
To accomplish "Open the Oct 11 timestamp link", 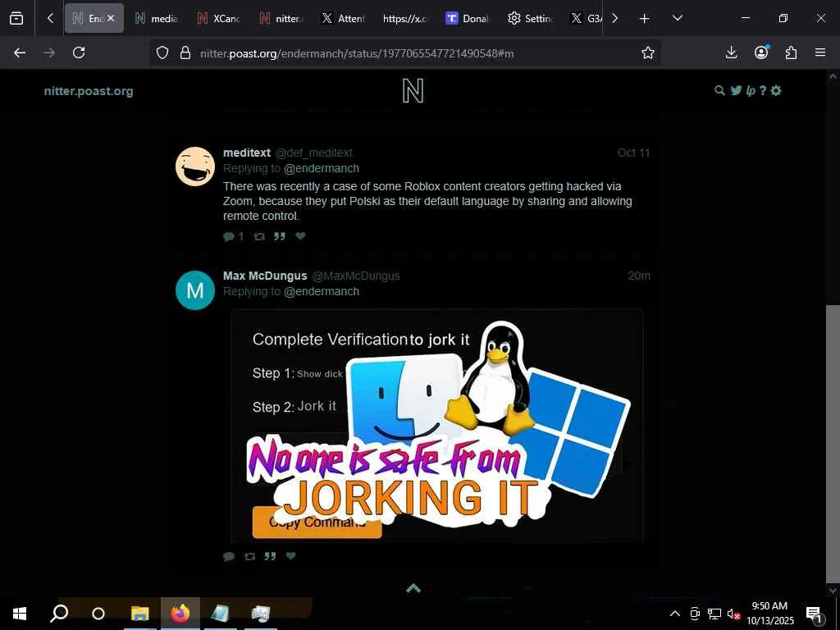I will [633, 153].
